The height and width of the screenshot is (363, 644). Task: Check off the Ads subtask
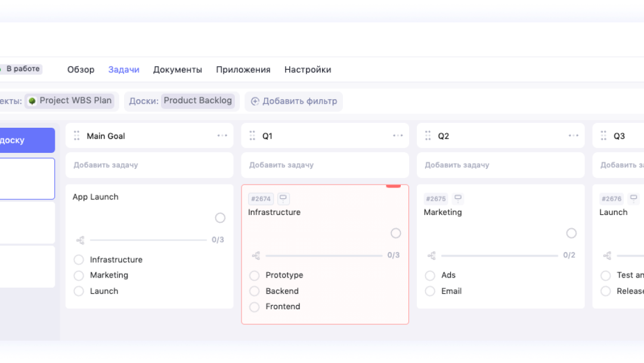(x=430, y=275)
